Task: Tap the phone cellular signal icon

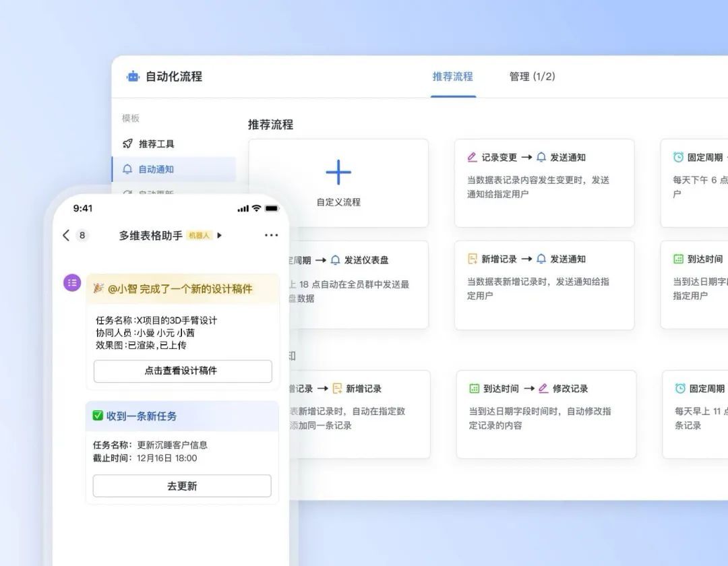Action: (243, 209)
